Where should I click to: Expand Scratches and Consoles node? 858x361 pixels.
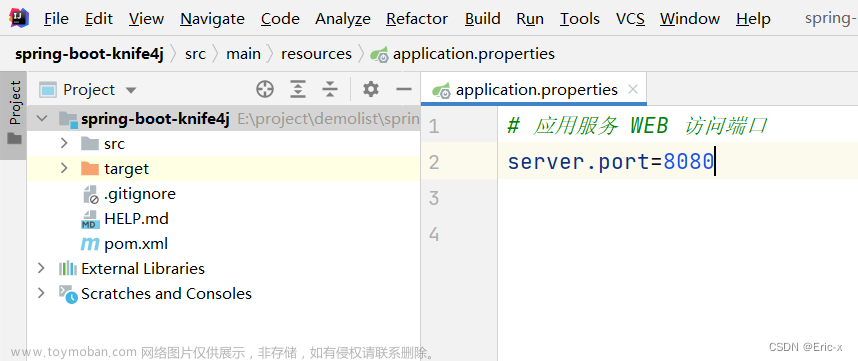coord(41,293)
